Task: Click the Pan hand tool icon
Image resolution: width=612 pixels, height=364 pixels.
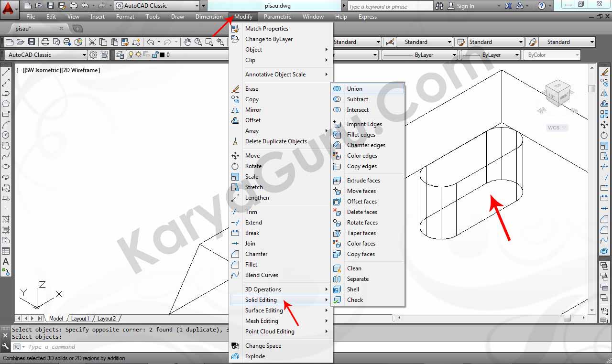Action: tap(187, 42)
